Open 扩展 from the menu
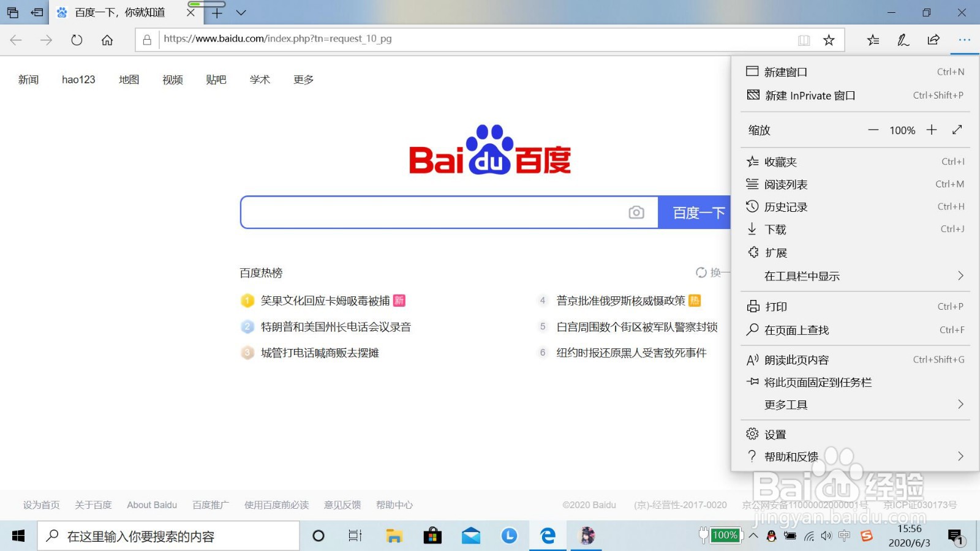The width and height of the screenshot is (980, 551). (855, 253)
